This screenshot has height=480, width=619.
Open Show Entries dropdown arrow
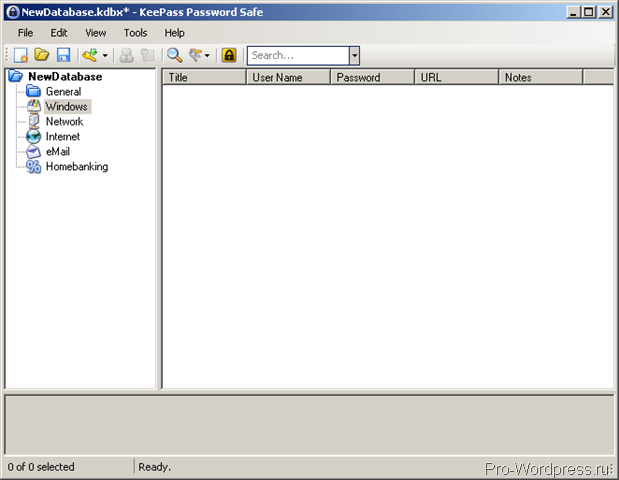(207, 56)
